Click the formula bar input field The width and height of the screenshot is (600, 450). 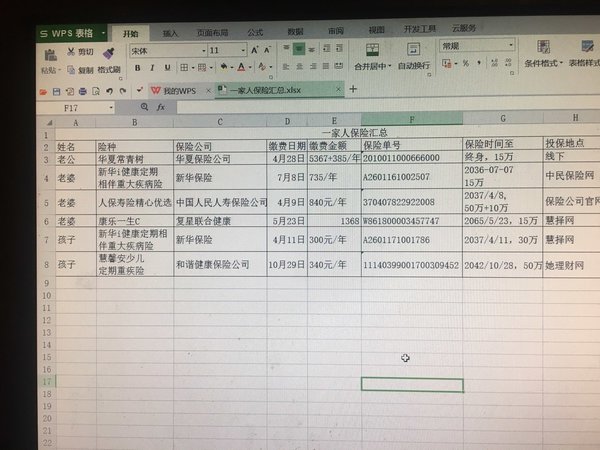tap(388, 106)
